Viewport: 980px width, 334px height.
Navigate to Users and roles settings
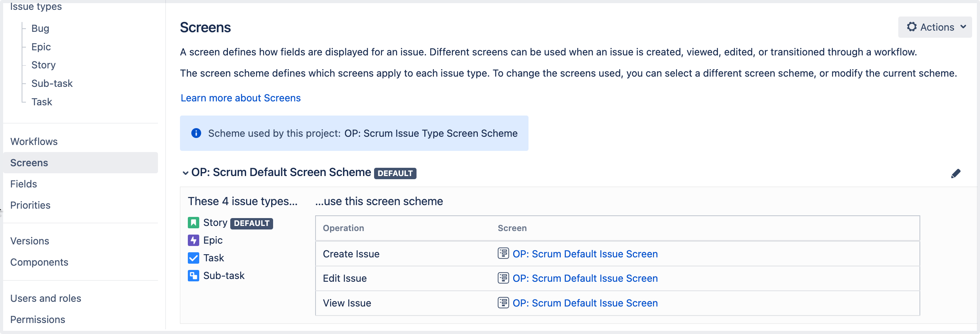(x=46, y=298)
